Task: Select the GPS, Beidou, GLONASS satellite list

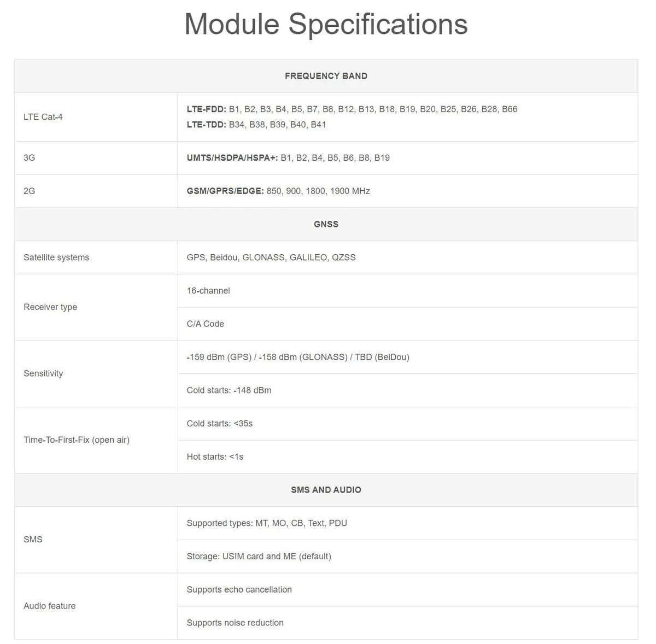Action: point(271,257)
